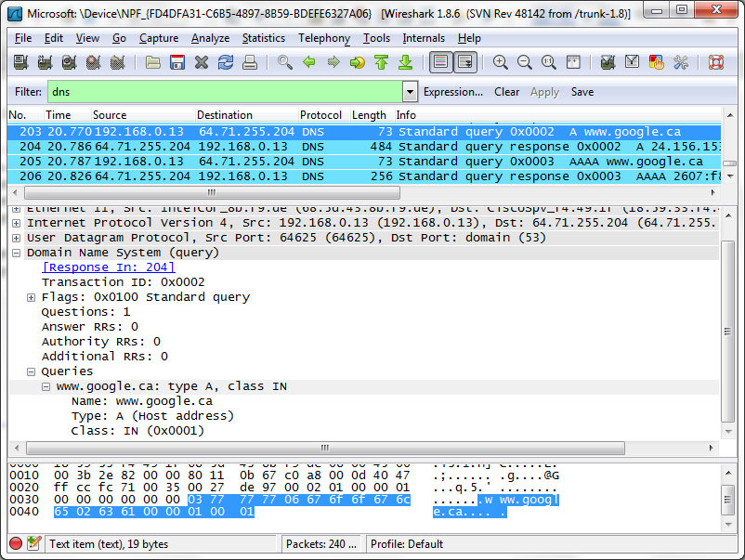Click the Profile: Default status field
The height and width of the screenshot is (560, 745).
click(407, 544)
